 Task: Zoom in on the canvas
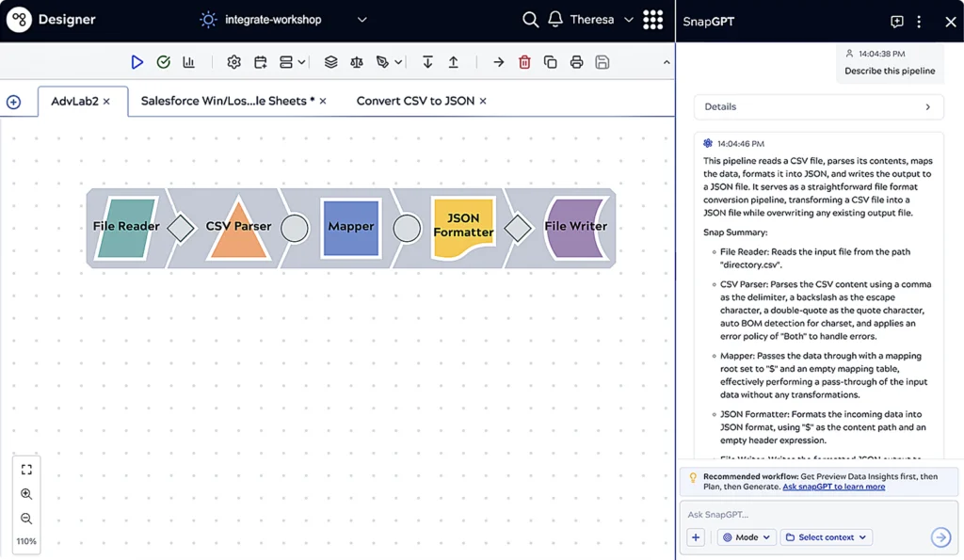click(x=26, y=494)
